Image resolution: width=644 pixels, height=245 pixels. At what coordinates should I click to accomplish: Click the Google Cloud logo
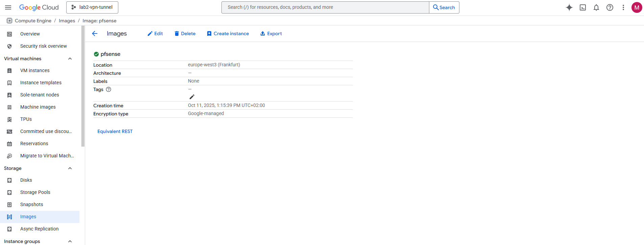[x=39, y=7]
